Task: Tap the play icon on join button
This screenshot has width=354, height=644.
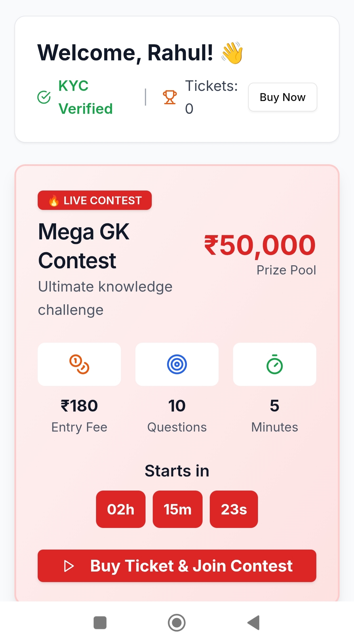Action: tap(69, 566)
